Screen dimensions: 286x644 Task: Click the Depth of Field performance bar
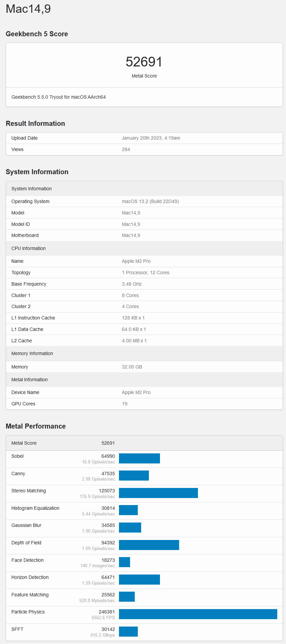click(x=149, y=545)
